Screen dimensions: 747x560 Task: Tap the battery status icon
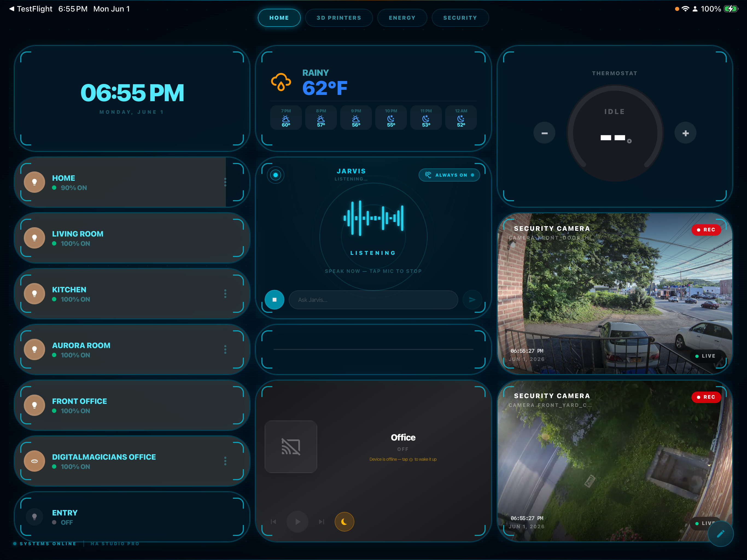click(731, 9)
